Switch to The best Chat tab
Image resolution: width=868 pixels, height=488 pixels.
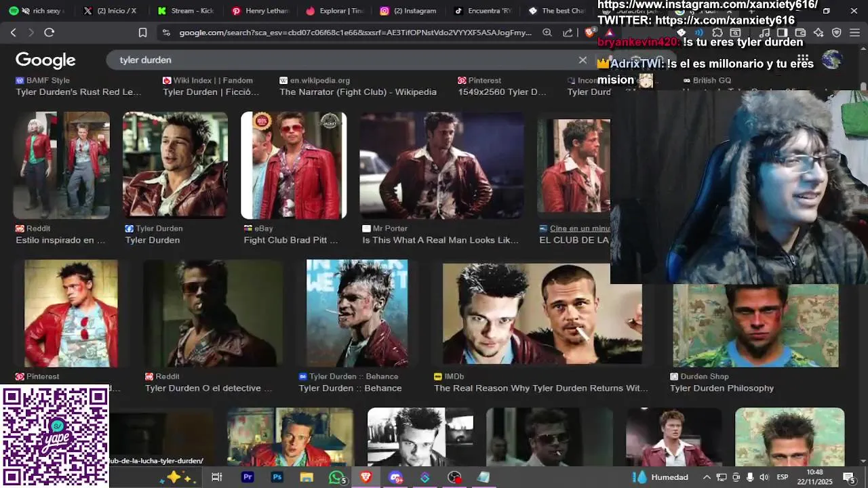pyautogui.click(x=556, y=11)
